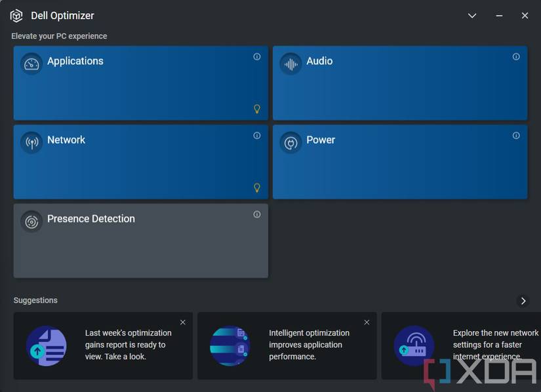The image size is (541, 392).
Task: Click the Dell Optimizer title text
Action: click(x=62, y=16)
